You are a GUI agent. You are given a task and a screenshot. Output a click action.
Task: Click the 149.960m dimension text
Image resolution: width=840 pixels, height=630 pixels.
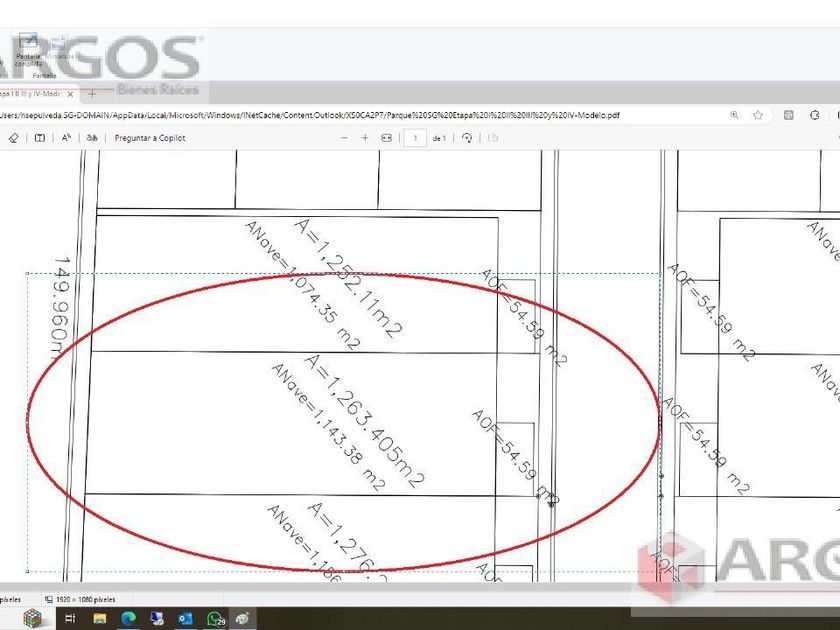pyautogui.click(x=62, y=309)
